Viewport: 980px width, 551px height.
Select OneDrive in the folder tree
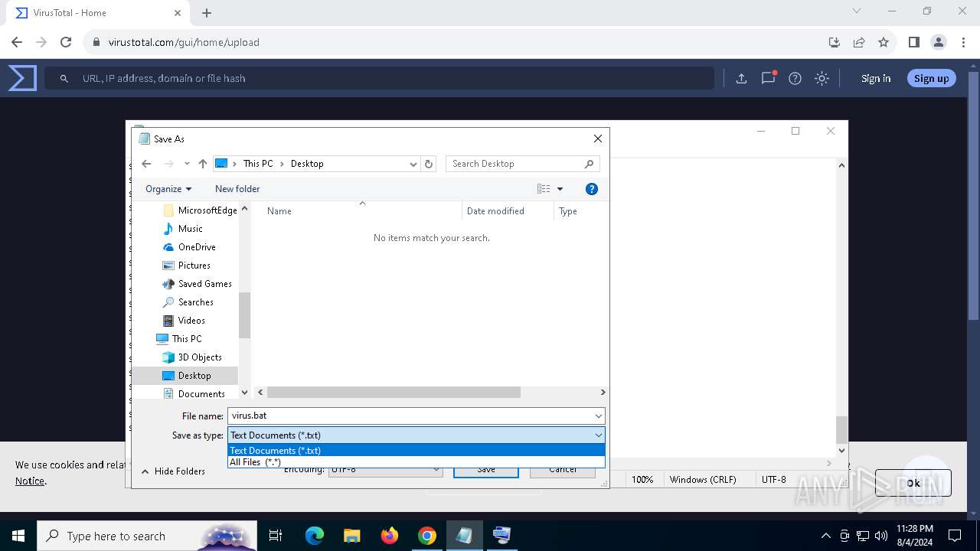pyautogui.click(x=197, y=247)
